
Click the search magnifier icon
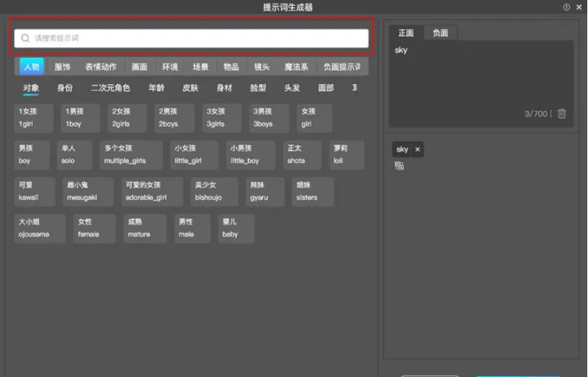pyautogui.click(x=25, y=38)
